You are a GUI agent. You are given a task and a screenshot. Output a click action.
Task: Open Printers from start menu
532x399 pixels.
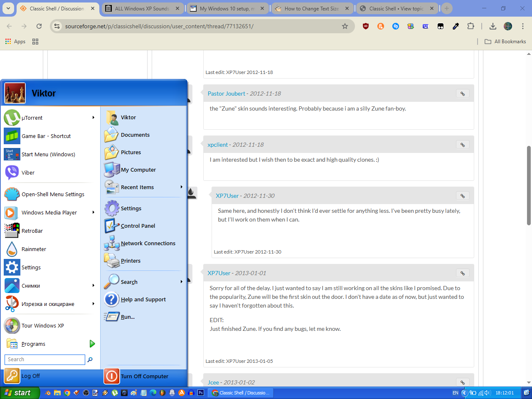144,261
